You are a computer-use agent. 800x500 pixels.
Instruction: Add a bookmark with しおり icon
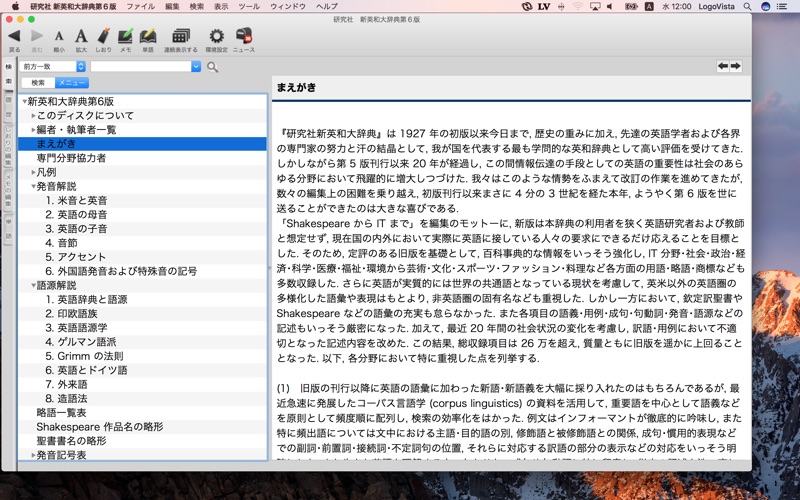click(x=103, y=36)
